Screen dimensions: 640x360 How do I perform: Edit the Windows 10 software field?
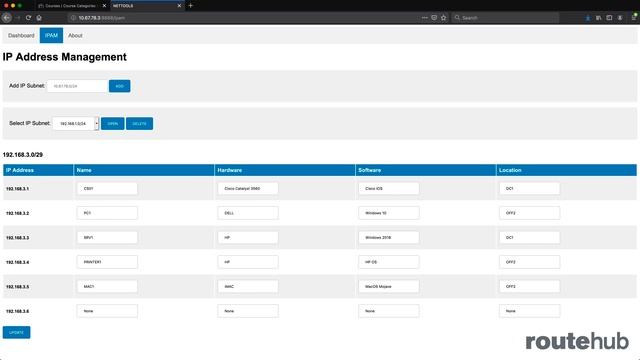pos(389,213)
